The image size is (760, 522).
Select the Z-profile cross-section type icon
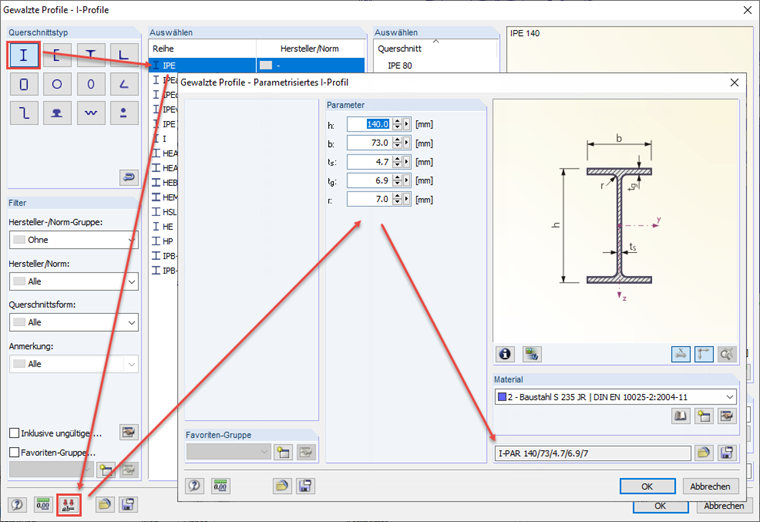(24, 113)
